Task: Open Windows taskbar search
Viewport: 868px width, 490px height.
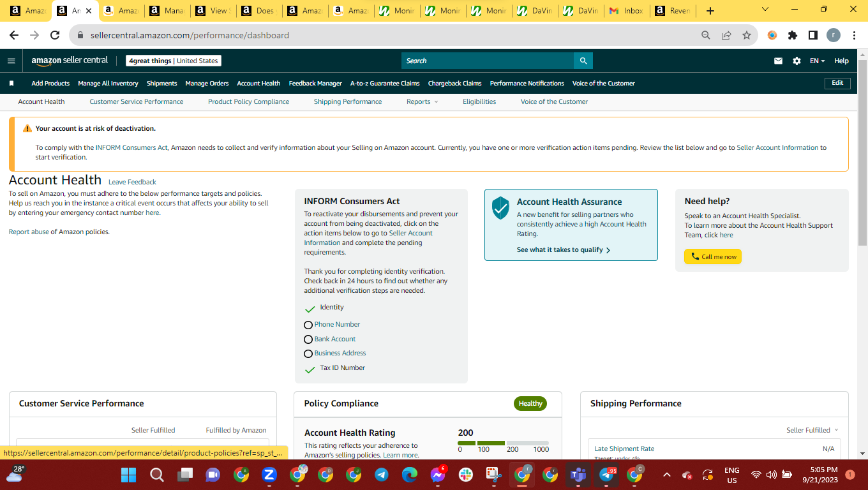Action: [156, 475]
